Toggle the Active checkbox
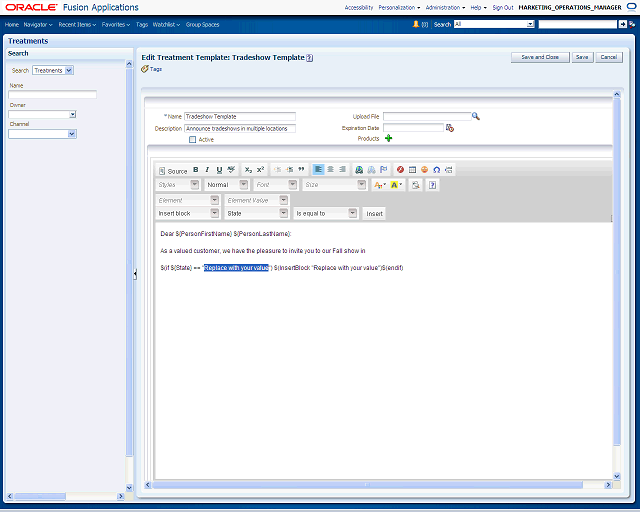 pyautogui.click(x=192, y=140)
